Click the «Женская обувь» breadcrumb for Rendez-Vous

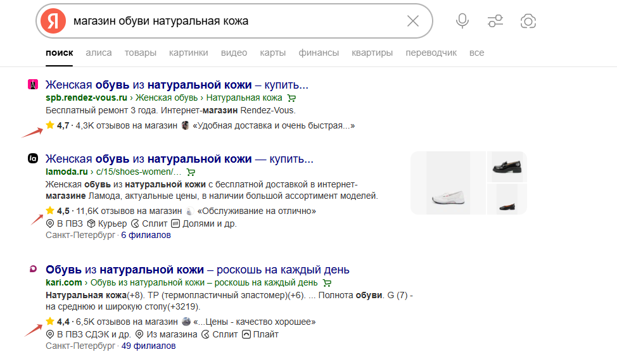coord(167,97)
